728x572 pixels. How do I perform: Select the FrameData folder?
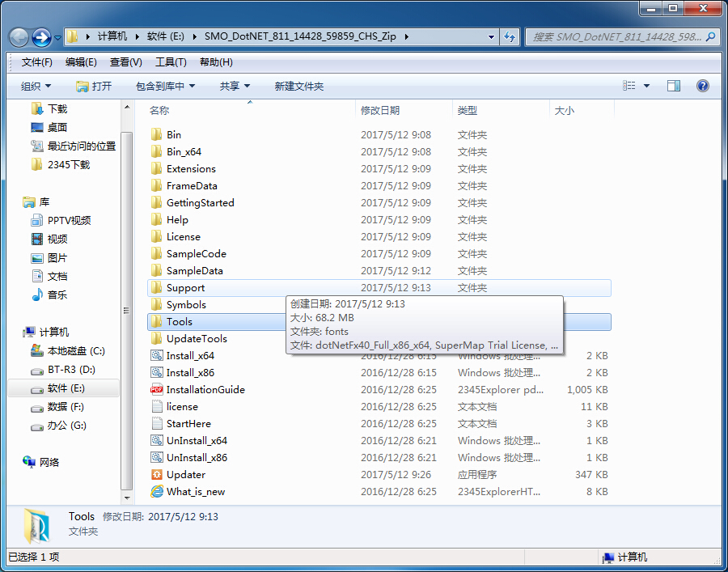[x=184, y=186]
